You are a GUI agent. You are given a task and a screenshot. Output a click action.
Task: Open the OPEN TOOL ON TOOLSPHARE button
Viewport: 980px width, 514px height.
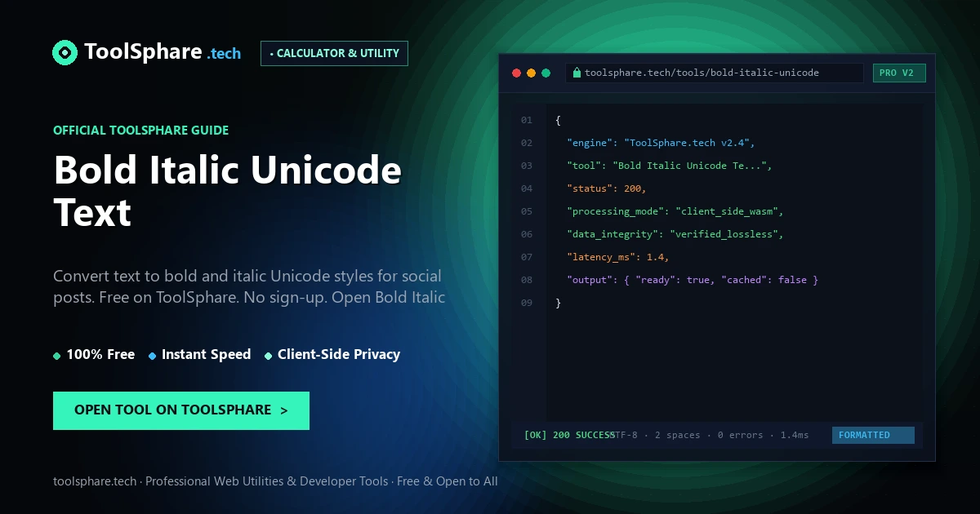(x=181, y=410)
